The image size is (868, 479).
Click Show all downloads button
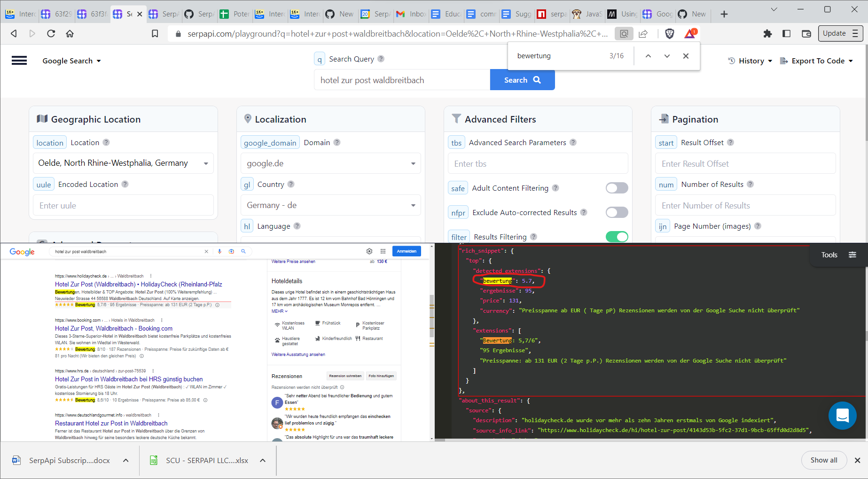(x=824, y=460)
